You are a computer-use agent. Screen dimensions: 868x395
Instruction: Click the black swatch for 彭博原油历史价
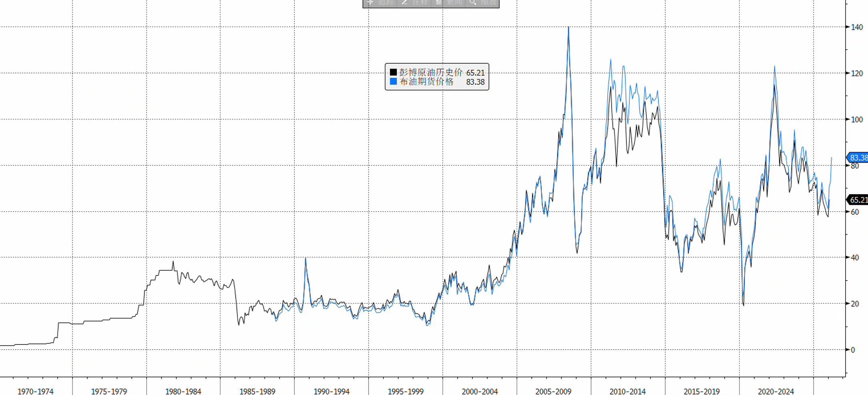[393, 72]
